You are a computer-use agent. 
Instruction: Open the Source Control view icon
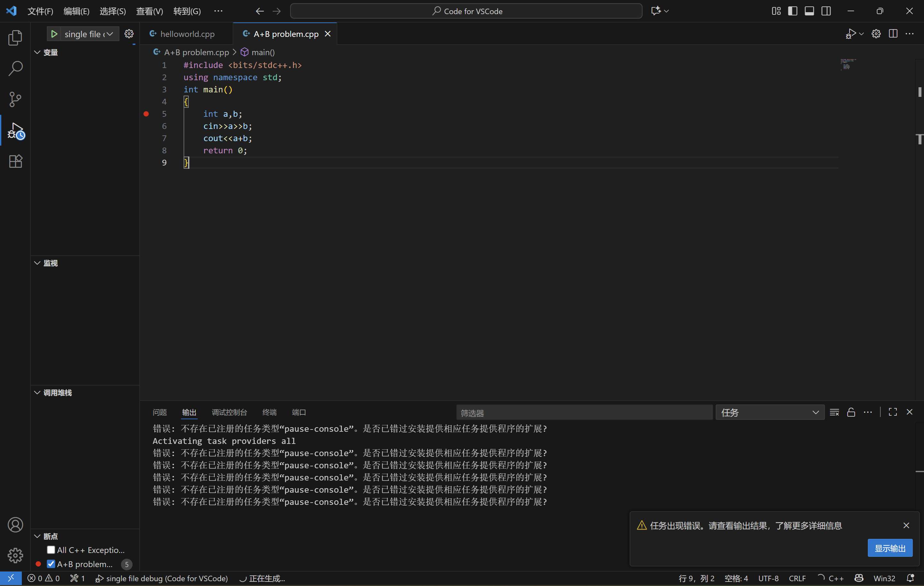pyautogui.click(x=15, y=99)
